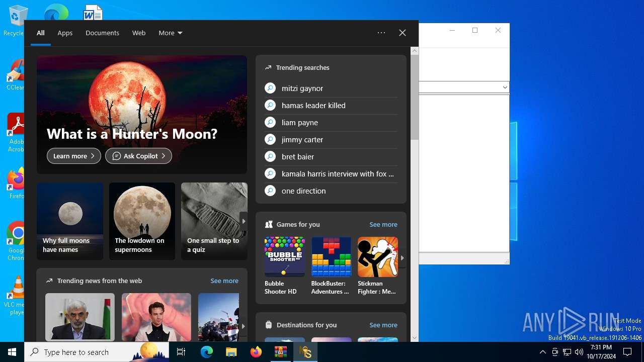Launch Microsoft Edge from taskbar

pos(206,352)
